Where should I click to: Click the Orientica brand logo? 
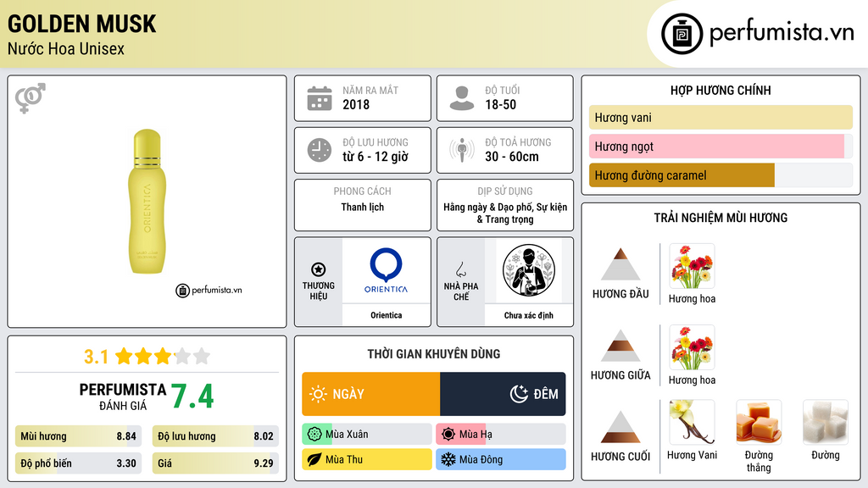(x=386, y=270)
